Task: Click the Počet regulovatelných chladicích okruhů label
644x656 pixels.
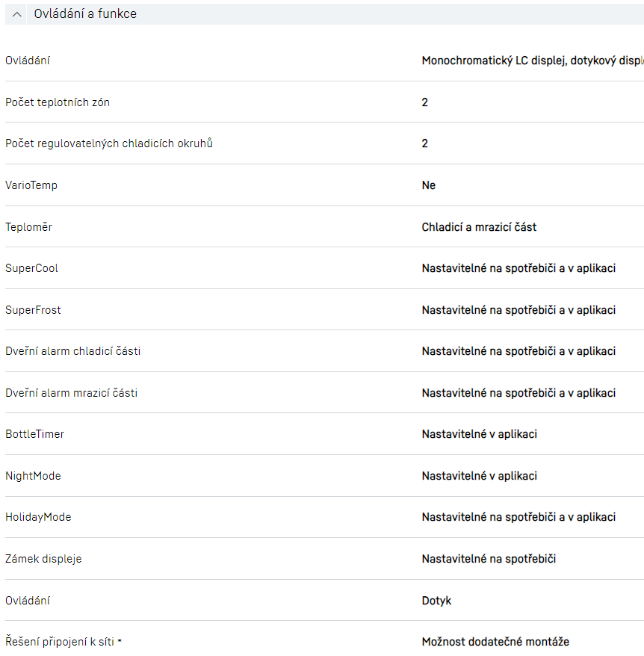Action: point(109,143)
